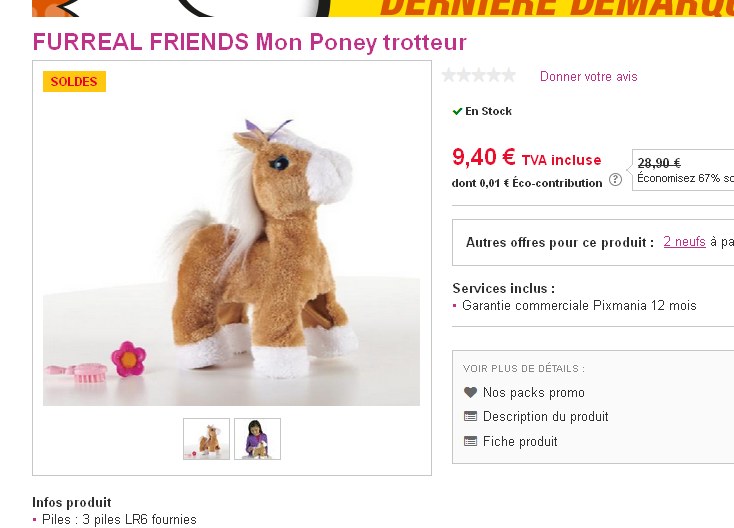
Task: Click the list icon beside Description du produit
Action: tap(470, 416)
